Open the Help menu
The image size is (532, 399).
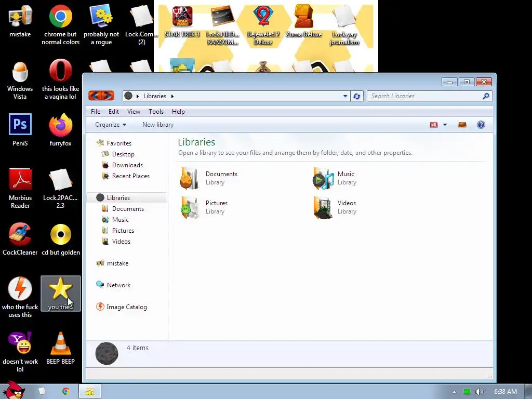pyautogui.click(x=178, y=112)
